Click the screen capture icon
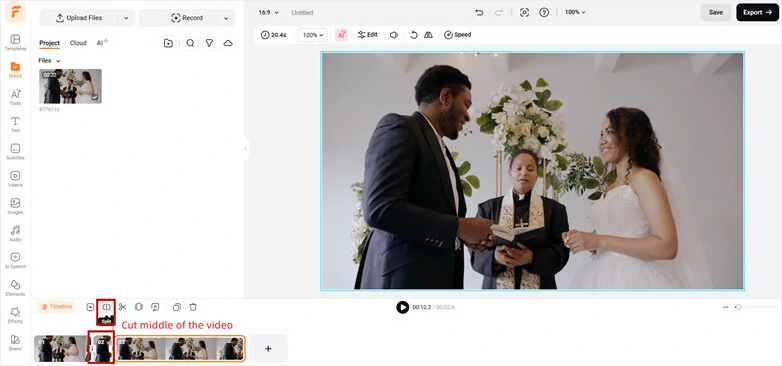Image resolution: width=782 pixels, height=366 pixels. (524, 12)
